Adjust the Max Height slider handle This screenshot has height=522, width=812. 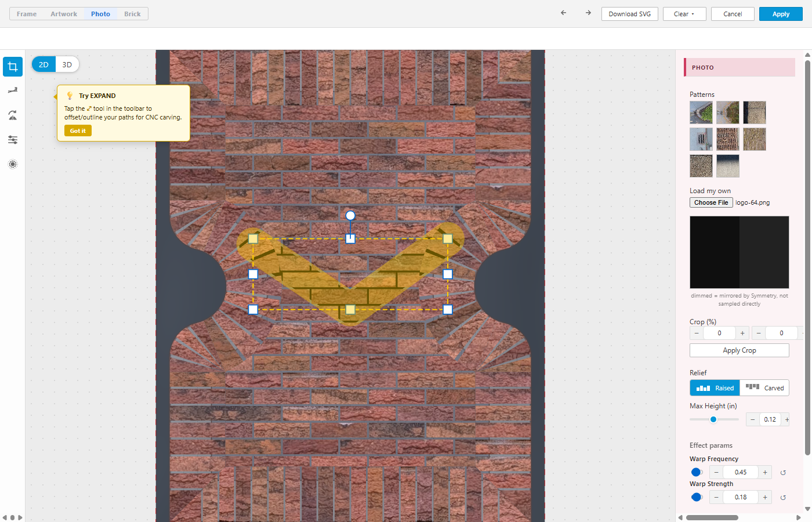713,419
